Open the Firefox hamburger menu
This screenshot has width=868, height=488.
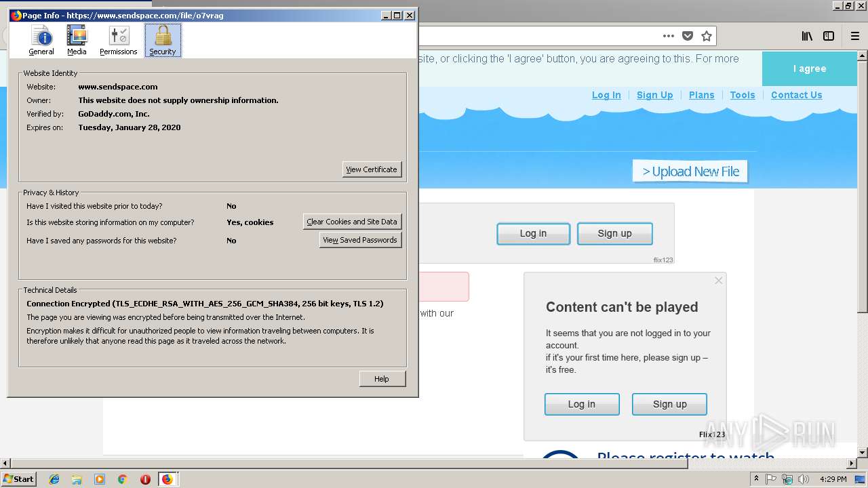pos(855,36)
